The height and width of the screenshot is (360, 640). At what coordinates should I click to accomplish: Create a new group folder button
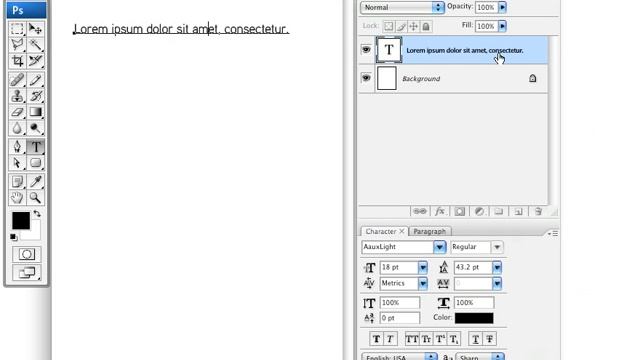(499, 211)
